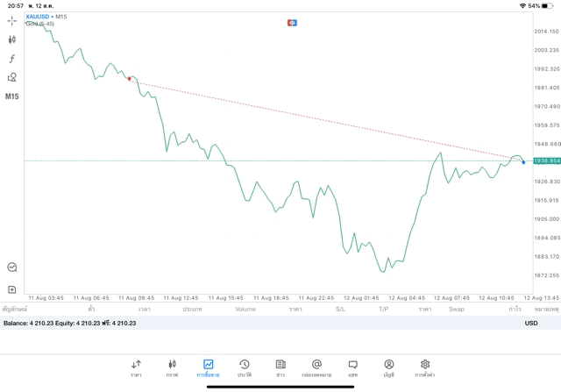Open the การตั้งค่า settings tab
Viewport: 561px width, 392px height.
pos(425,367)
